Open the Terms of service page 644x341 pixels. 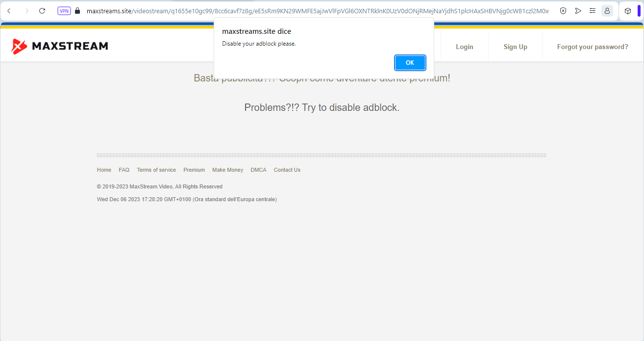[156, 170]
